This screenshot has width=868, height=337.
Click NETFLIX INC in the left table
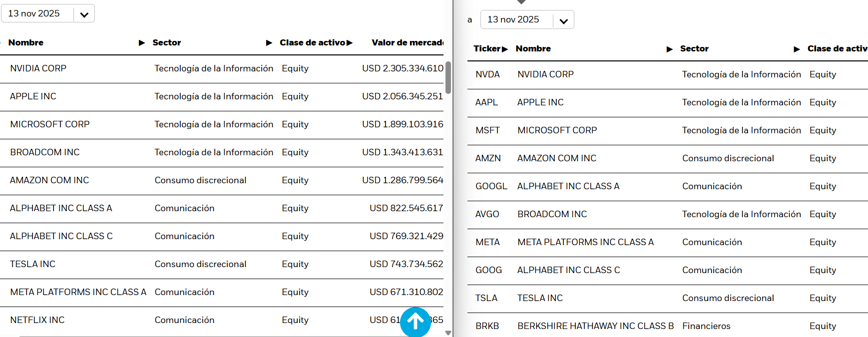(37, 320)
